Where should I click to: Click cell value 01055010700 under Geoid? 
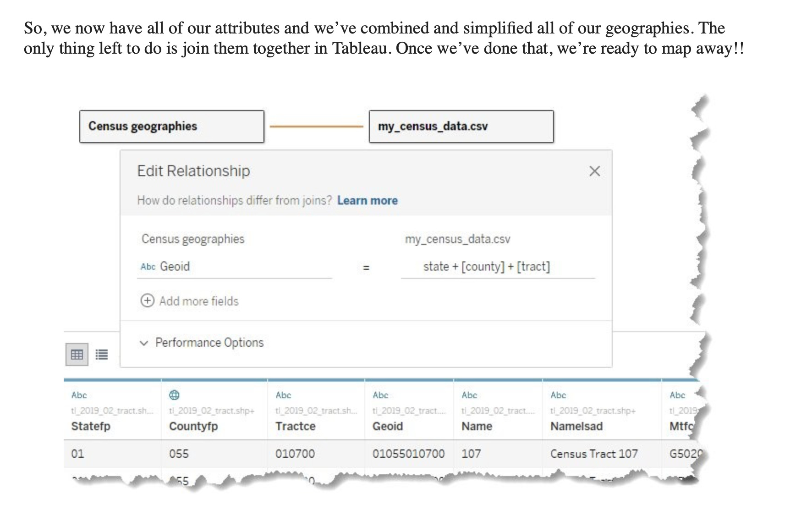pyautogui.click(x=409, y=454)
